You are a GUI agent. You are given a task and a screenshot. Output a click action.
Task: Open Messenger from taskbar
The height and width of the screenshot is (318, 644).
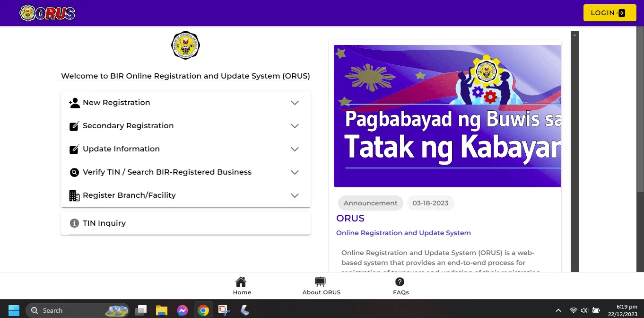[x=183, y=310]
